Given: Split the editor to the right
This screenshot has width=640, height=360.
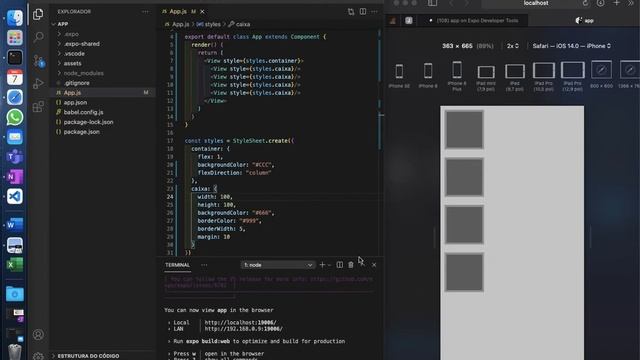Looking at the screenshot, I should (363, 11).
